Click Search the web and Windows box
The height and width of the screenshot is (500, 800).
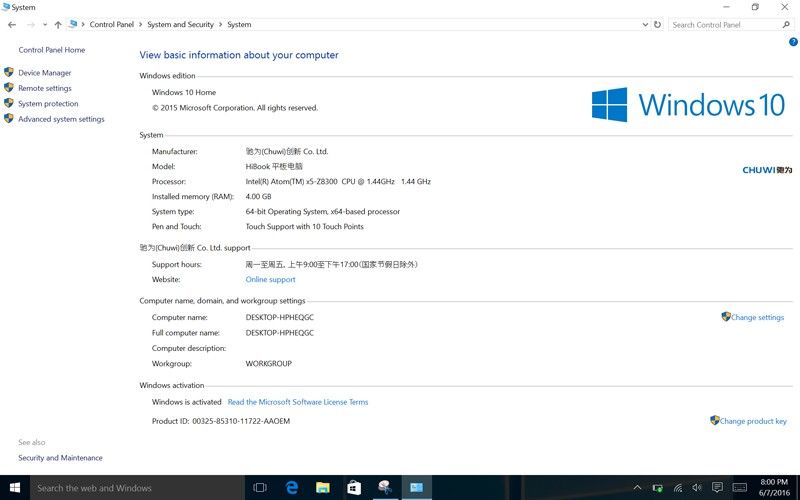point(138,488)
